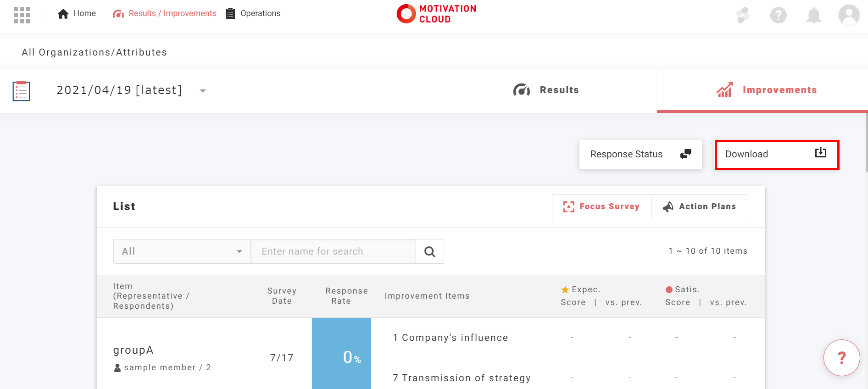
Task: Click the survey clipboard icon beside date
Action: coord(22,91)
